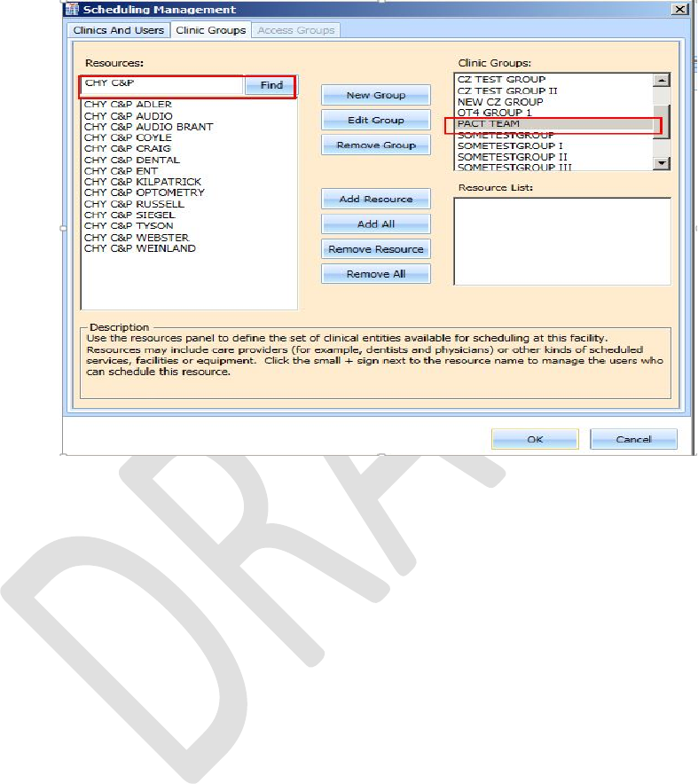
Task: Select CZ TEST GROUP II clinic group
Action: (x=507, y=90)
